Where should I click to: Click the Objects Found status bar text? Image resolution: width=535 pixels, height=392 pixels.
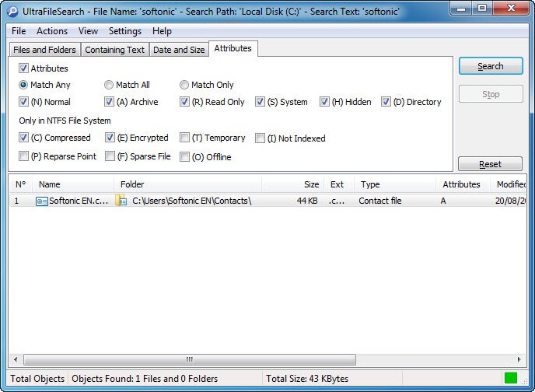tap(145, 378)
